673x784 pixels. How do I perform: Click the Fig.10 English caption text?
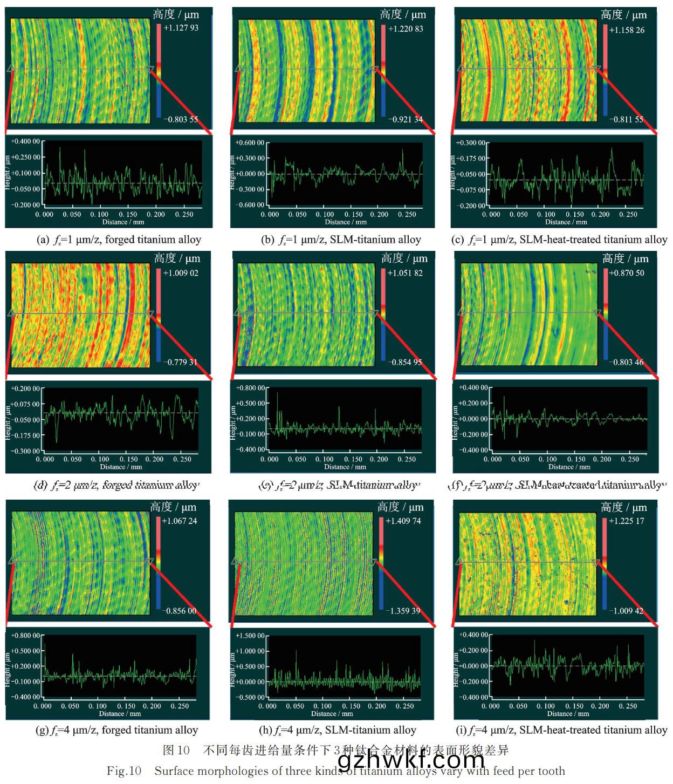pyautogui.click(x=335, y=771)
